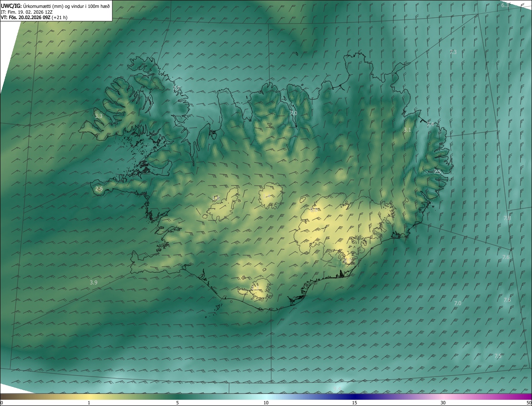532x406 pixels.
Task: Click the 3.1 value in northeast Iceland
Action: 407,130
